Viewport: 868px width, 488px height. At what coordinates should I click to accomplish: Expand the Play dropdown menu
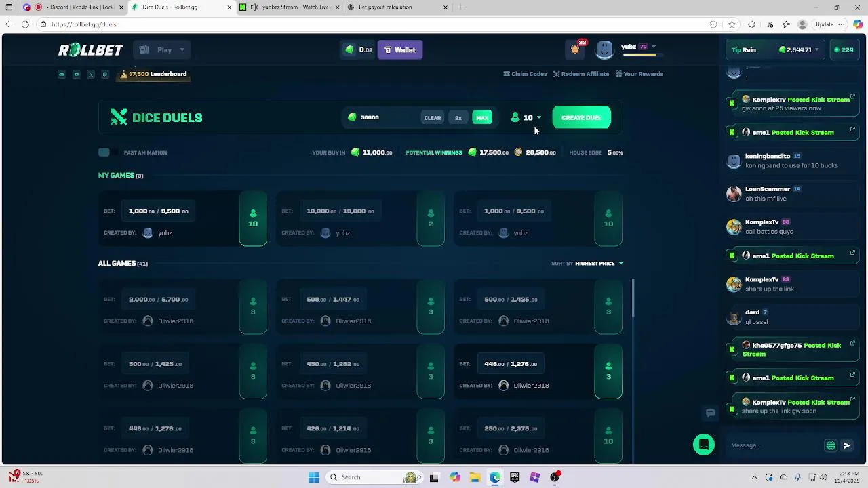(x=163, y=49)
